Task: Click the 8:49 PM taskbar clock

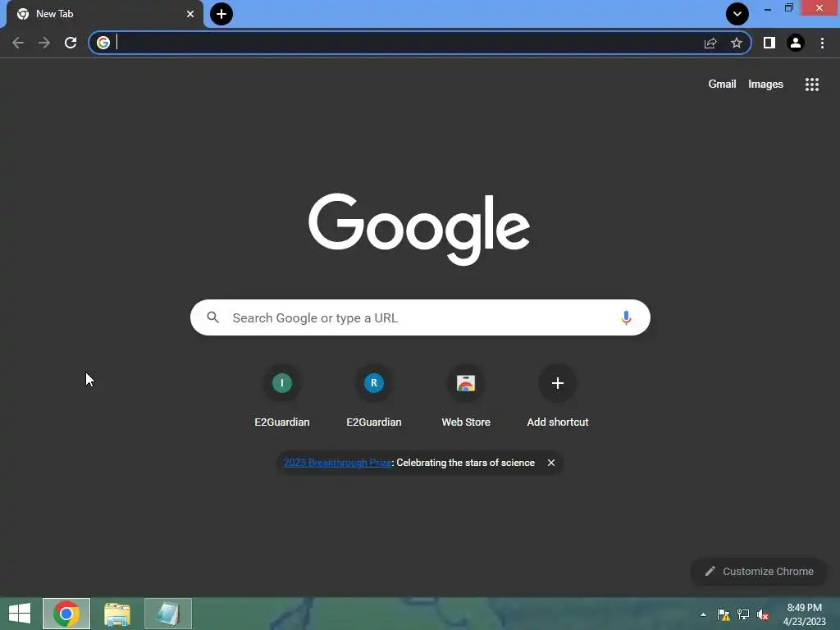Action: tap(804, 614)
